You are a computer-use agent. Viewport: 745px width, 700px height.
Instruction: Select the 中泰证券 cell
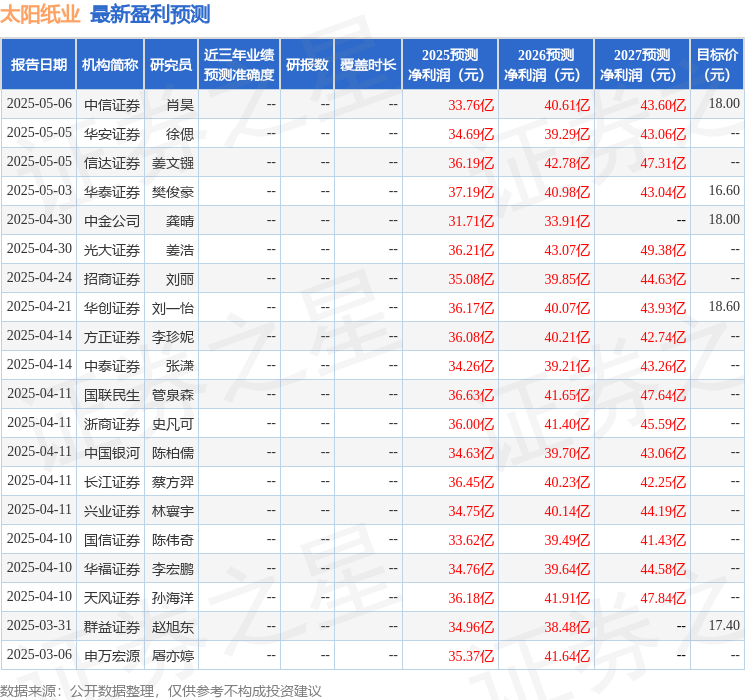112,366
